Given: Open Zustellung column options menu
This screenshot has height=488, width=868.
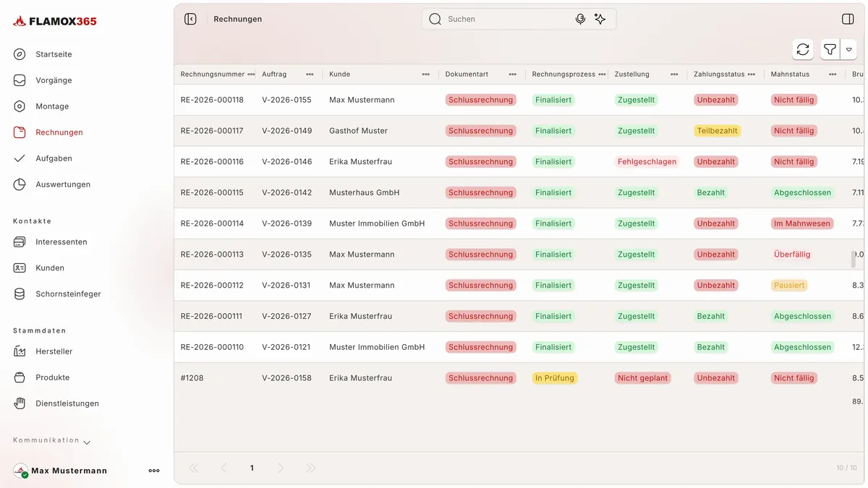Looking at the screenshot, I should 674,74.
